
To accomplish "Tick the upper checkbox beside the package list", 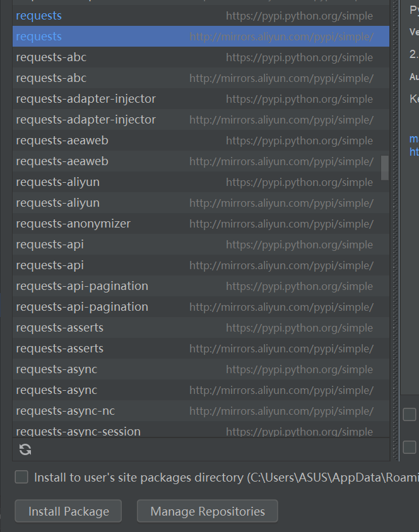I will (x=410, y=414).
